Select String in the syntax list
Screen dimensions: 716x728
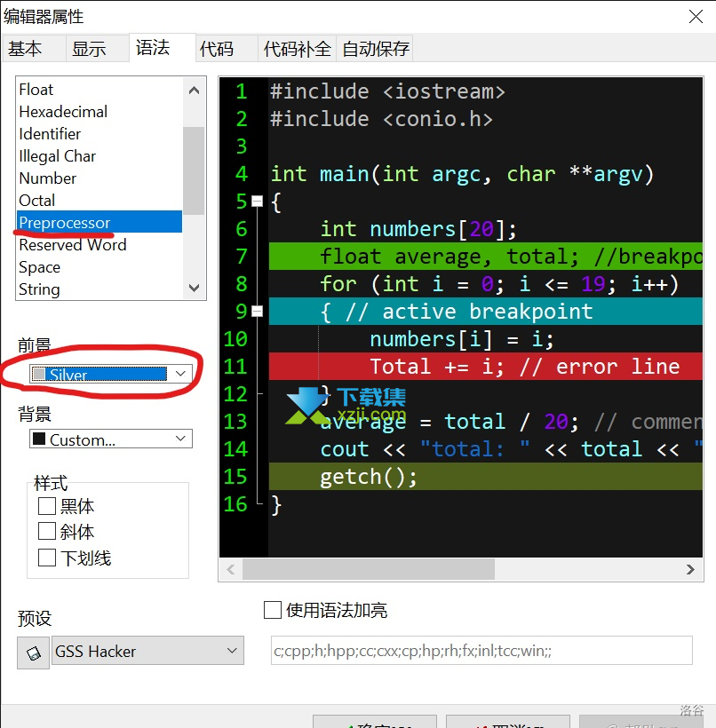pyautogui.click(x=99, y=289)
